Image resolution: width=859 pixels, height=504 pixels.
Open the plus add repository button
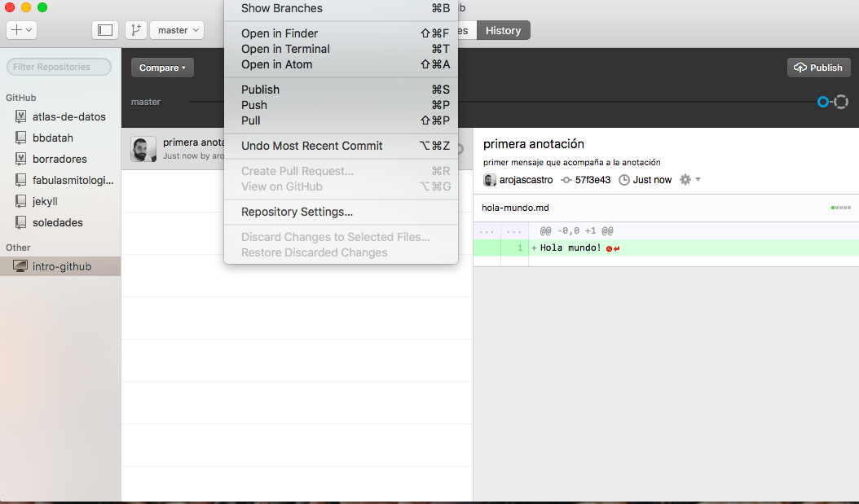(x=21, y=30)
